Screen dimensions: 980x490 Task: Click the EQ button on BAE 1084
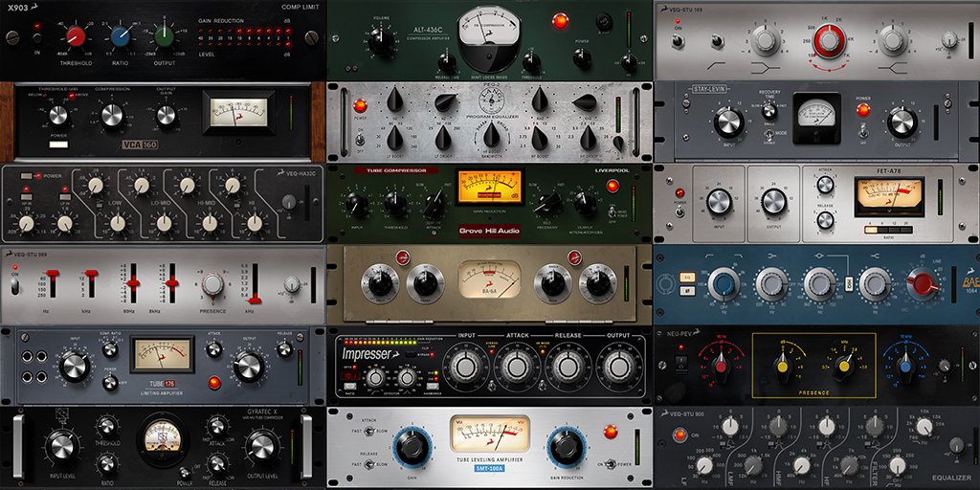[x=687, y=275]
